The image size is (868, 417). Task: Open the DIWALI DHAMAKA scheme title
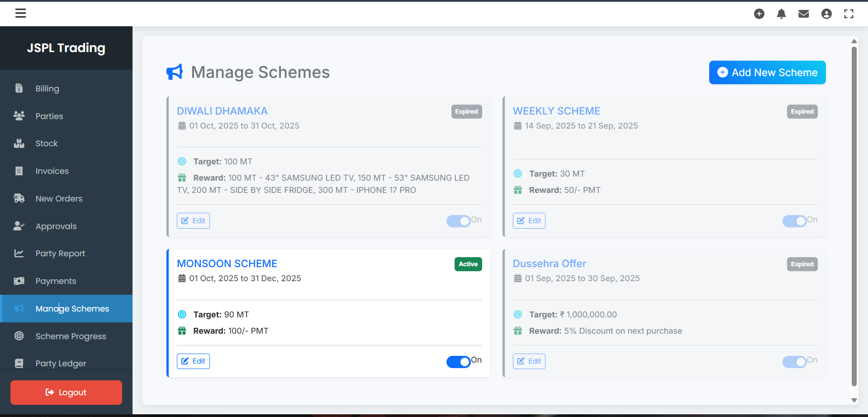222,111
